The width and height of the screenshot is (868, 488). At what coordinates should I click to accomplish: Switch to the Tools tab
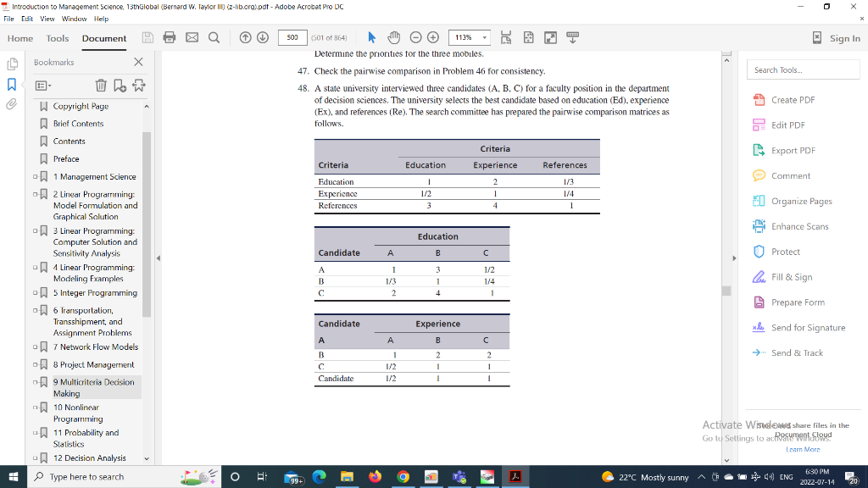[57, 37]
